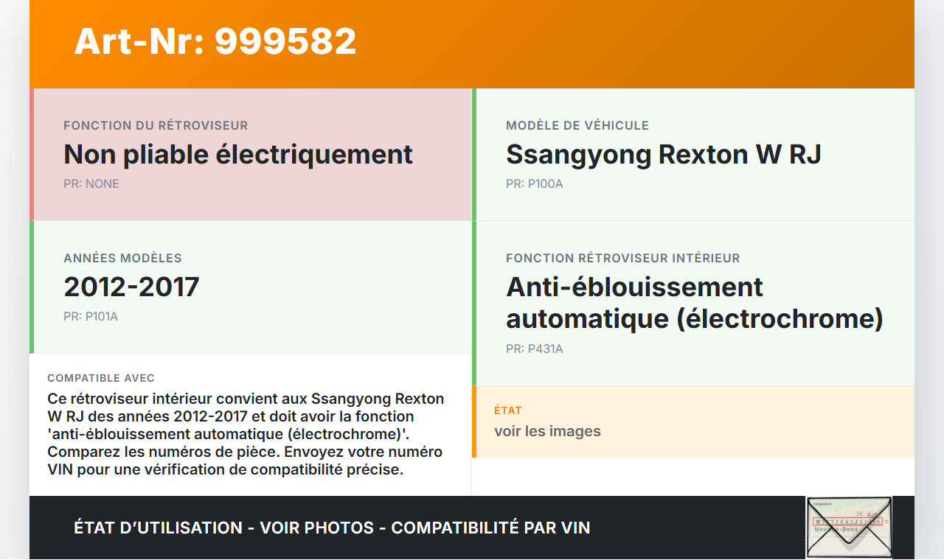Select the 'Non pliable électriquement' value
The width and height of the screenshot is (944, 560).
pos(237,155)
